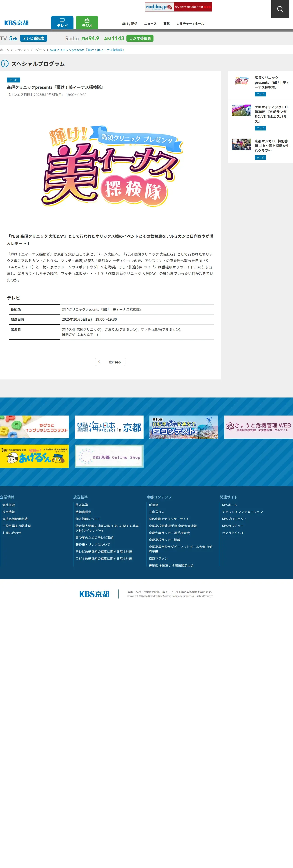Open 海と日本 PROJECT in 京都 banner
The width and height of the screenshot is (293, 868).
[109, 427]
